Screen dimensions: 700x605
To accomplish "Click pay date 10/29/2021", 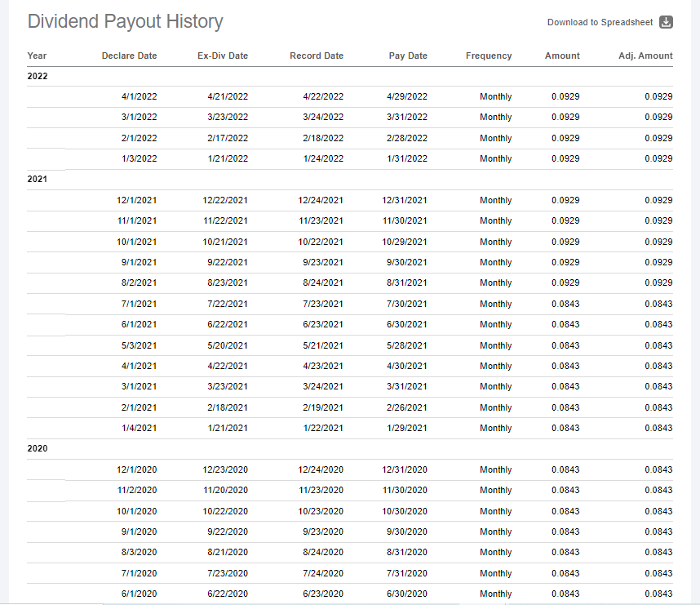I will [x=405, y=242].
